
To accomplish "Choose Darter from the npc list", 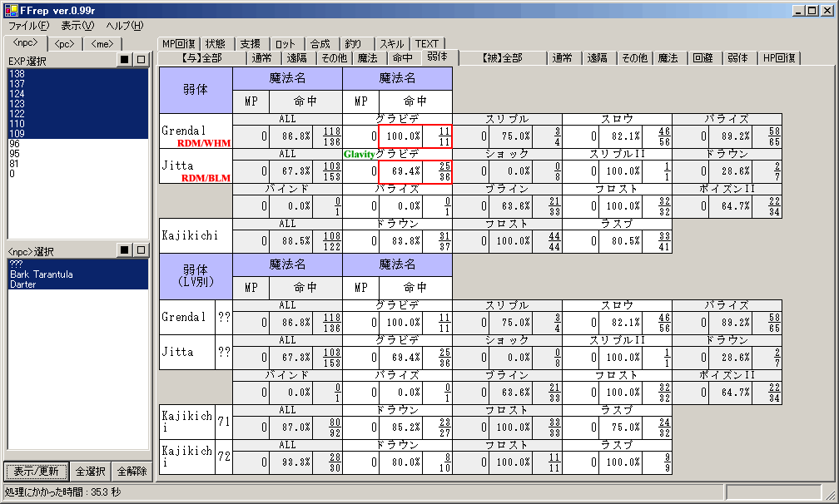I will (22, 284).
